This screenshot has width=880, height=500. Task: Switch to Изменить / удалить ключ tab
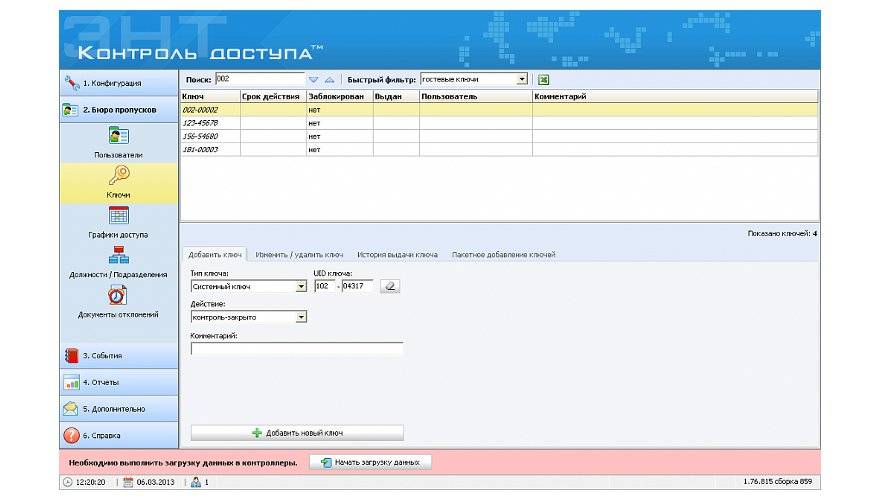pyautogui.click(x=300, y=255)
